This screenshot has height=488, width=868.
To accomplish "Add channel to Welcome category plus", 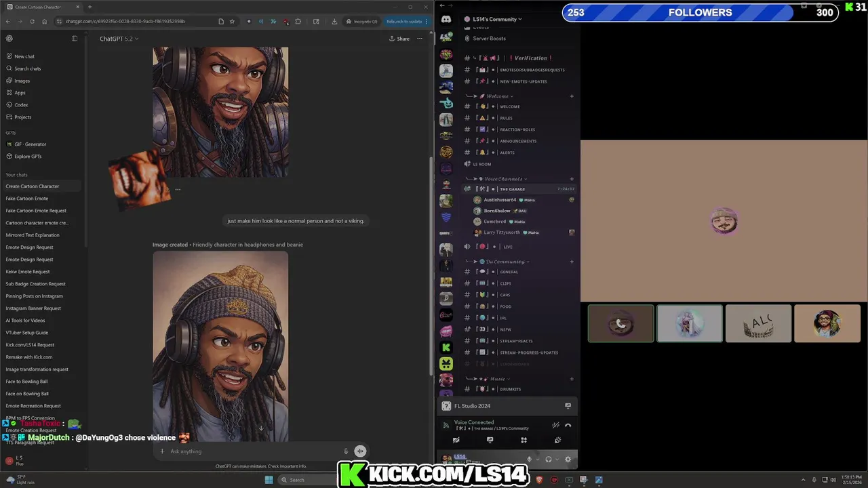I will 572,96.
